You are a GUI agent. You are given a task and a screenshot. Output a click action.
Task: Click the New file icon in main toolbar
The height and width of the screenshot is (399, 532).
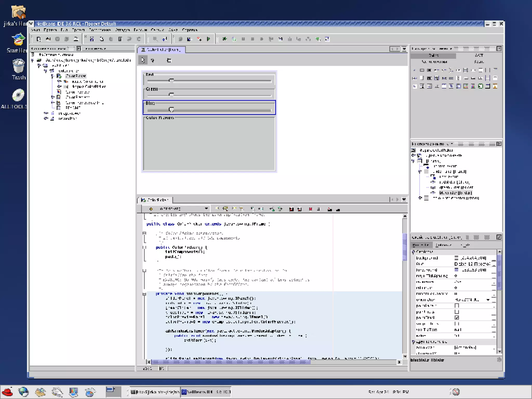pyautogui.click(x=39, y=39)
